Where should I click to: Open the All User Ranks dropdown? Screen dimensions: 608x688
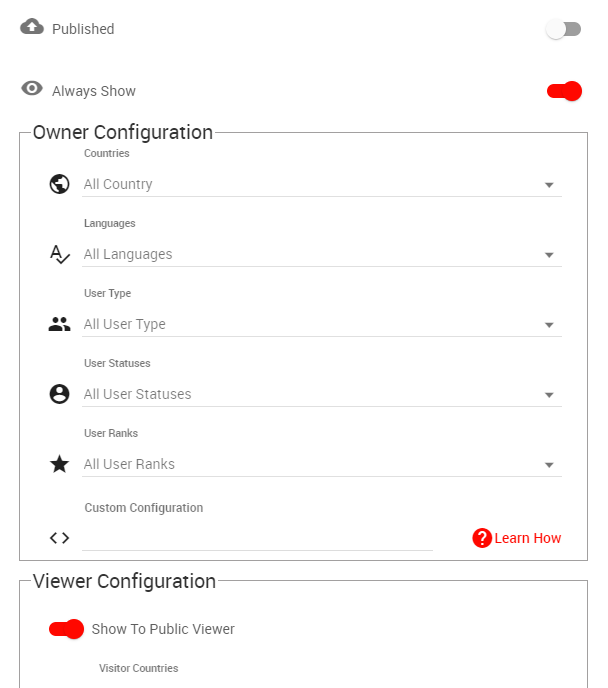(320, 464)
